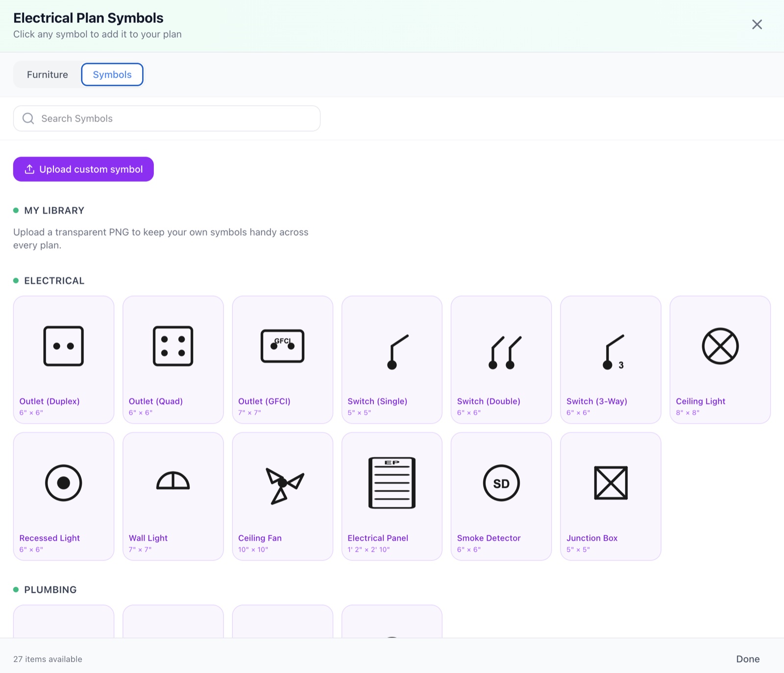784x673 pixels.
Task: Click the PLUMBING section heading
Action: [x=50, y=590]
